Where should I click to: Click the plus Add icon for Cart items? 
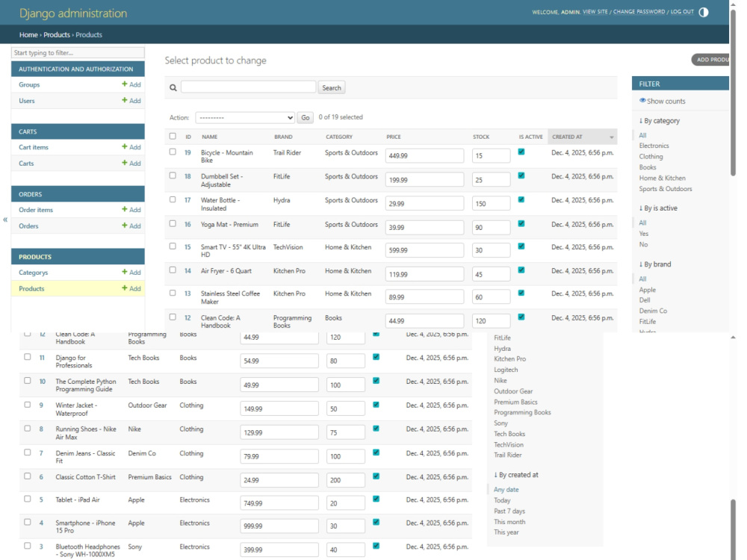coord(124,146)
